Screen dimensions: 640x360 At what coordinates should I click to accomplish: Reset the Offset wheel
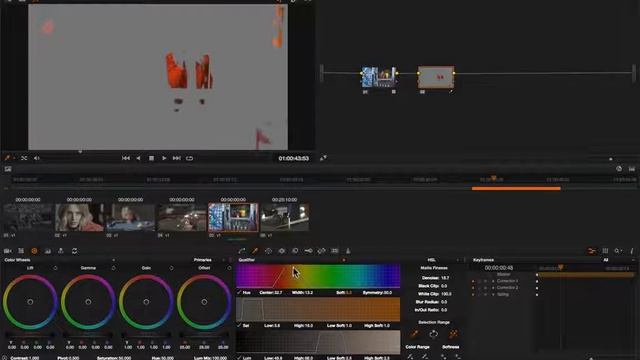point(229,268)
